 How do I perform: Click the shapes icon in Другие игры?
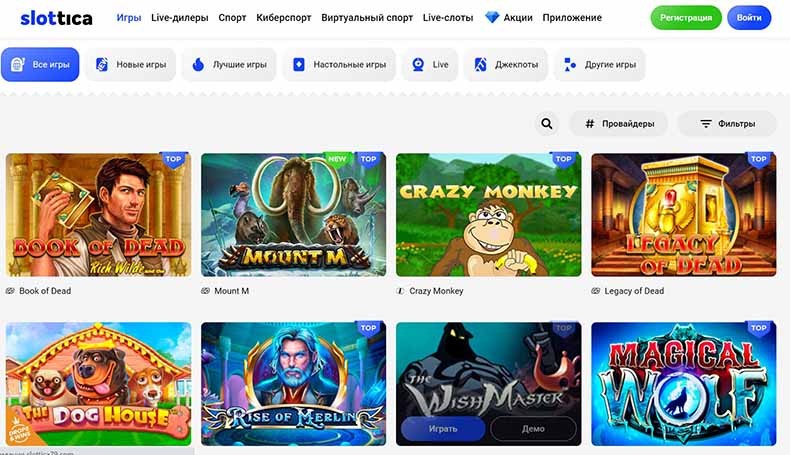click(569, 64)
